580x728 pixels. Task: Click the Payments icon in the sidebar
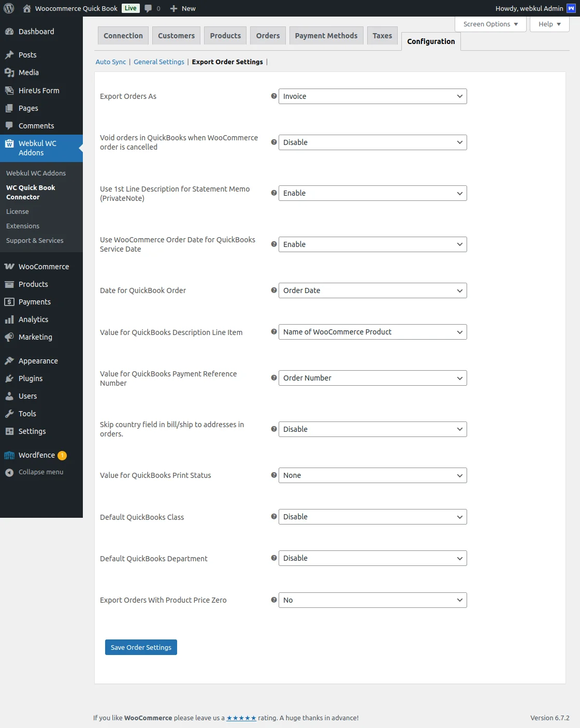pos(10,301)
